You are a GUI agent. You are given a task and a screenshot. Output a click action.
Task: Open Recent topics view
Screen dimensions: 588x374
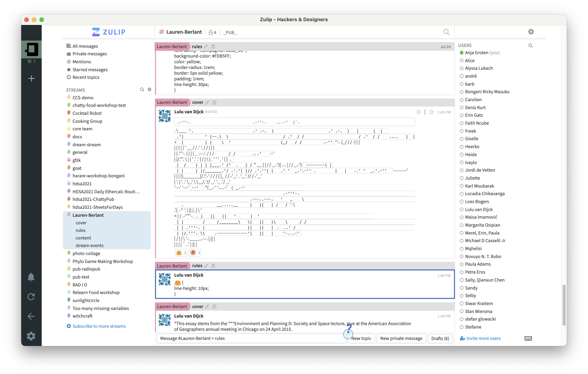coord(86,77)
